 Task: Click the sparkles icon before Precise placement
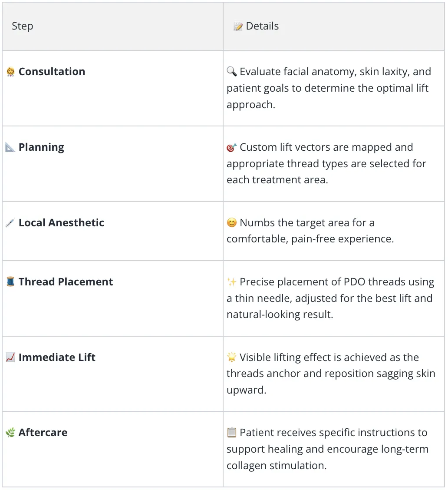point(232,282)
